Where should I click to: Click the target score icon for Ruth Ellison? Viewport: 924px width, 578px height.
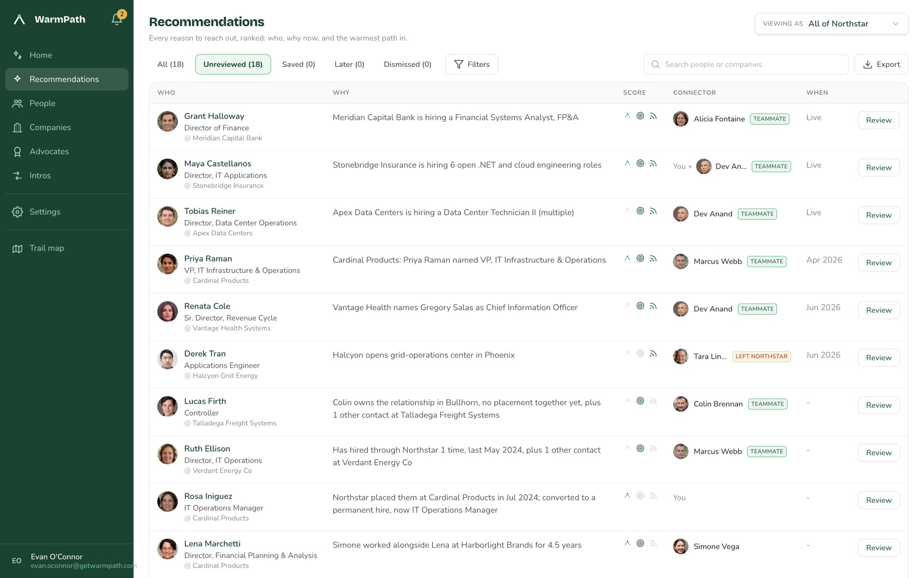(640, 449)
